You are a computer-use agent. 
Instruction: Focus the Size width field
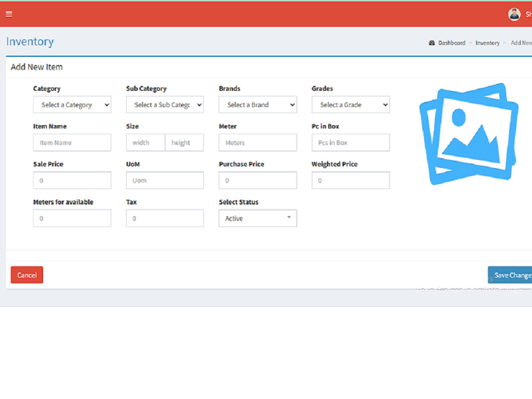(x=146, y=143)
